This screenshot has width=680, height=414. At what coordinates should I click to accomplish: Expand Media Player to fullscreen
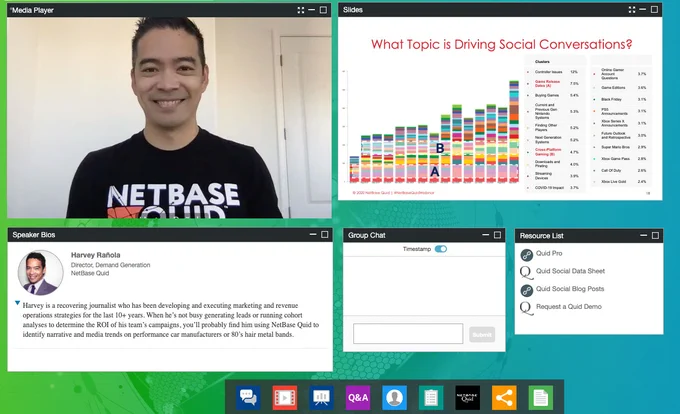point(301,10)
